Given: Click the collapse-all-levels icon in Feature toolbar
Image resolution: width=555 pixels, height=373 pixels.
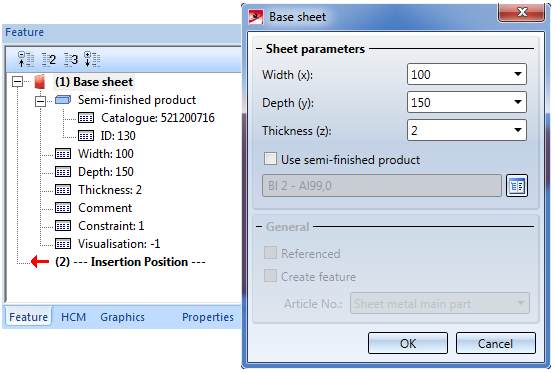Looking at the screenshot, I should point(26,59).
